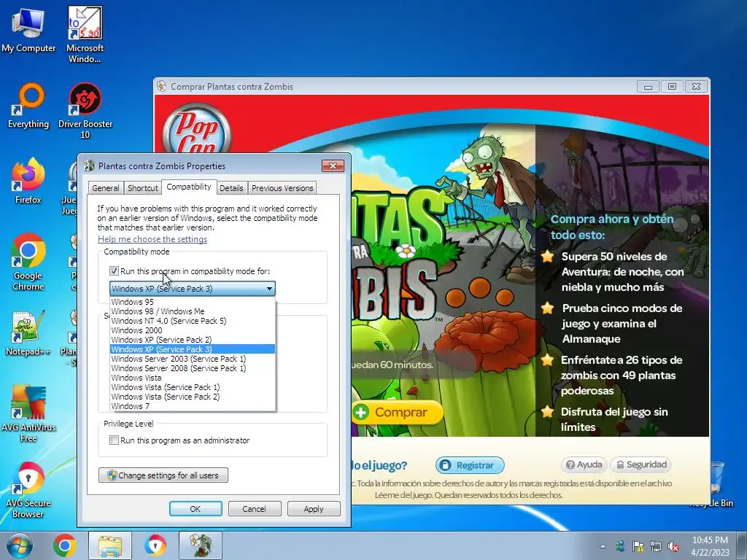This screenshot has height=560, width=747.
Task: Open the Google Chrome desktop shortcut
Action: 28,262
